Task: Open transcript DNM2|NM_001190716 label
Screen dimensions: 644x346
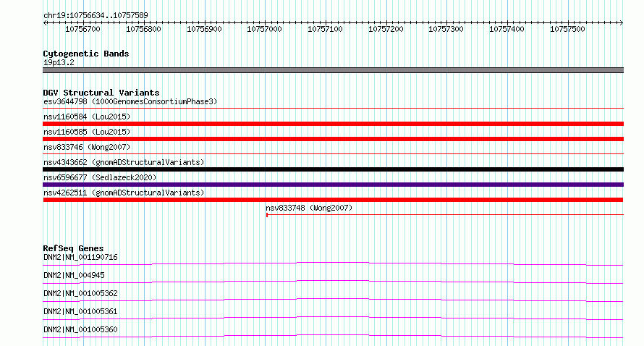Action: pyautogui.click(x=80, y=257)
